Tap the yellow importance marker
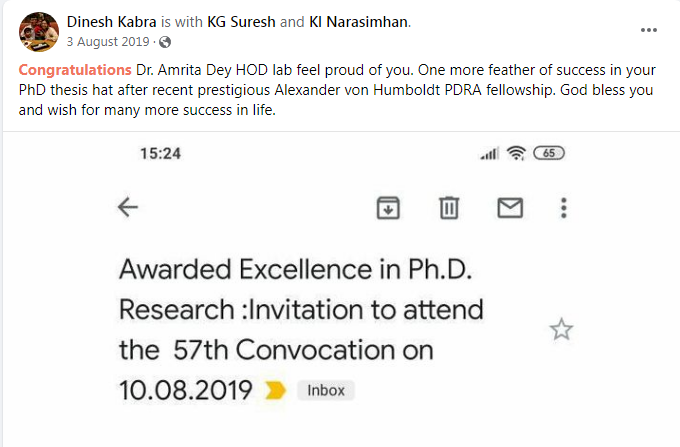The width and height of the screenshot is (680, 447). point(273,391)
